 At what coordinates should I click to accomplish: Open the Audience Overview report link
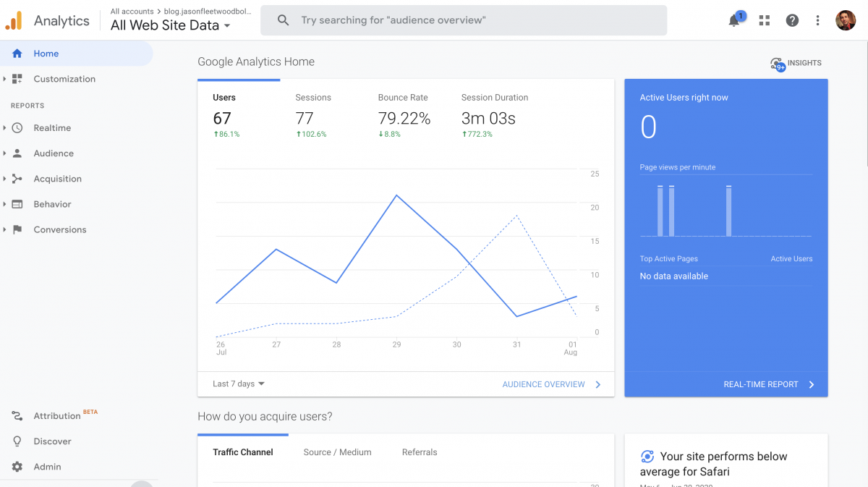544,384
